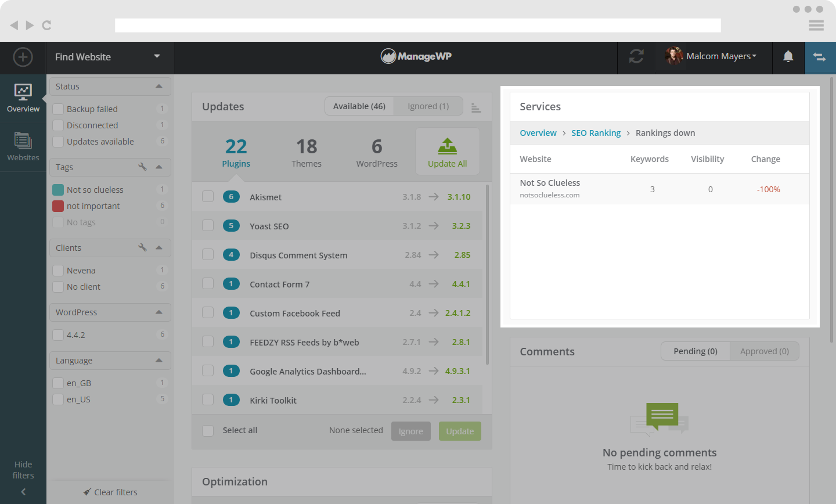Click the green Update button

[460, 431]
